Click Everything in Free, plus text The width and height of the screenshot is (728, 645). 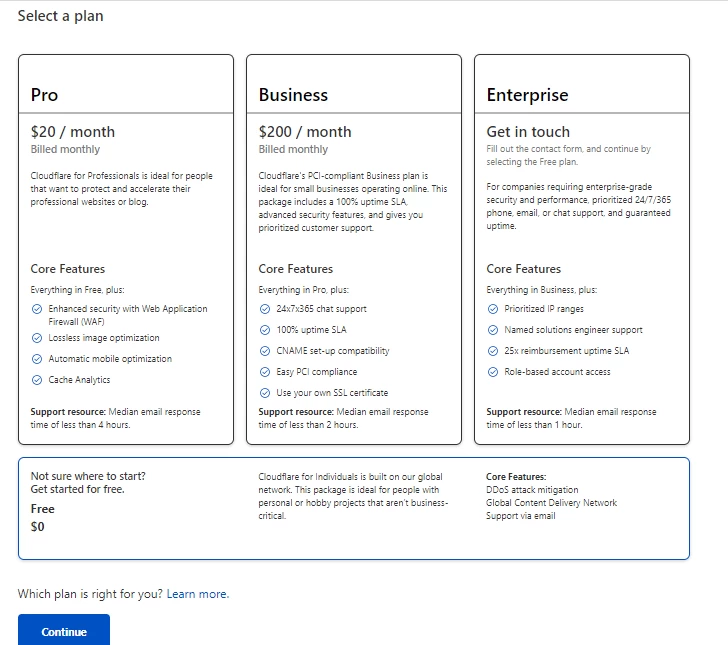pyautogui.click(x=78, y=290)
